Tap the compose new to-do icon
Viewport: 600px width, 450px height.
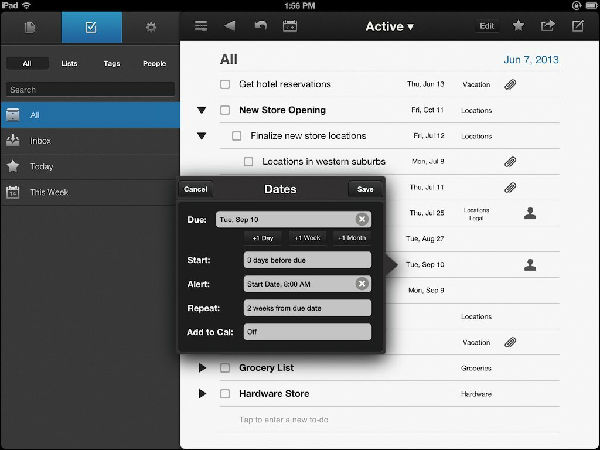click(x=577, y=26)
